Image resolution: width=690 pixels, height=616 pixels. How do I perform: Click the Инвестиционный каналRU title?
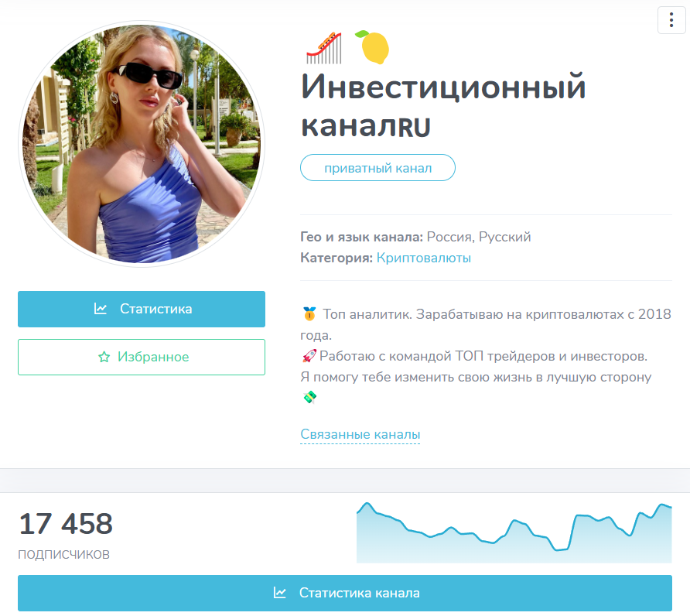click(443, 106)
